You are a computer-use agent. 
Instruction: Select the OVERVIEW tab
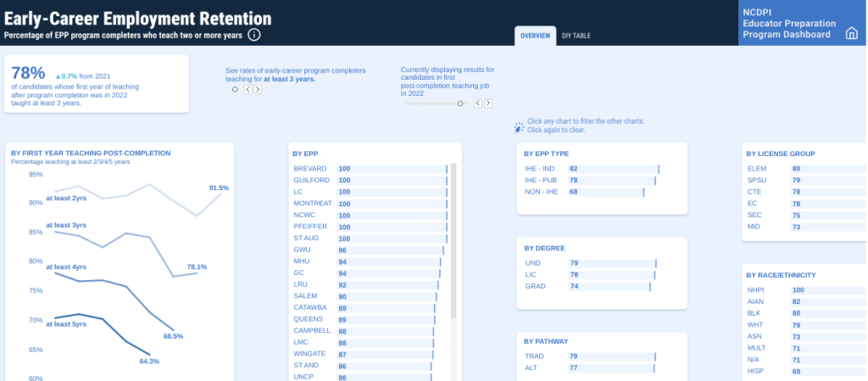click(535, 36)
